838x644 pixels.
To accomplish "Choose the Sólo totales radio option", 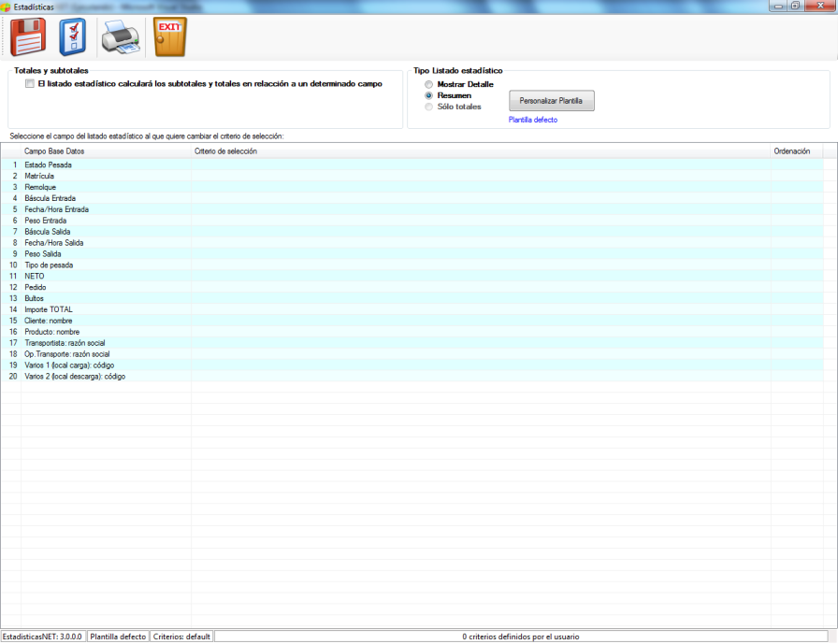I will (x=428, y=107).
